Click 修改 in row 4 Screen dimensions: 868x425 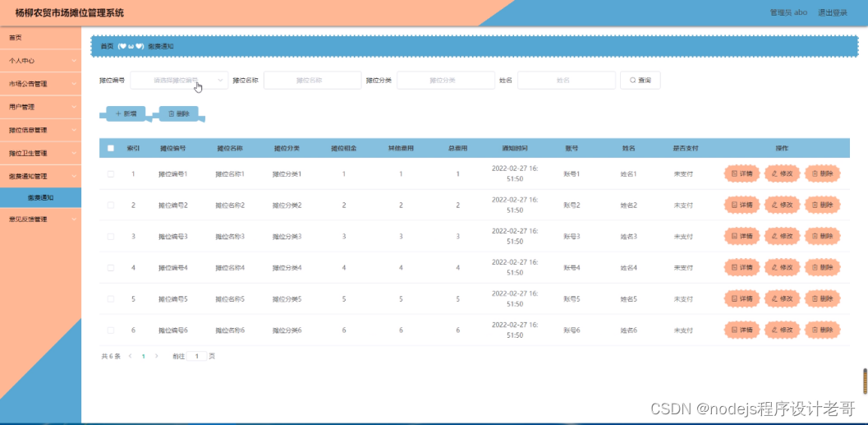click(x=783, y=268)
